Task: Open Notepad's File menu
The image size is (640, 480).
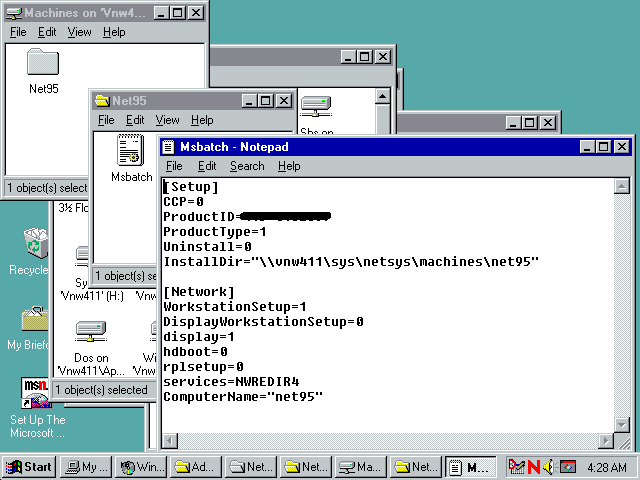Action: pyautogui.click(x=174, y=166)
